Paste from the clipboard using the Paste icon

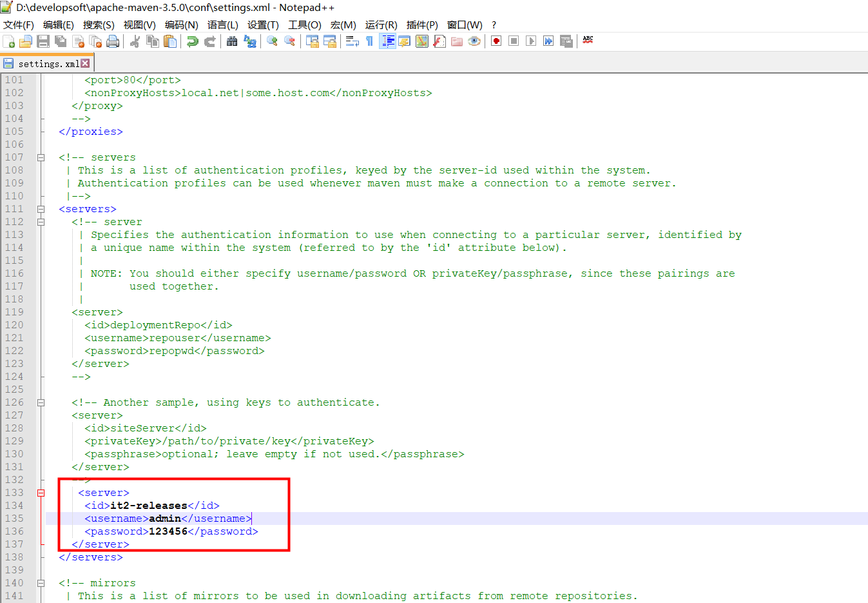[x=169, y=41]
